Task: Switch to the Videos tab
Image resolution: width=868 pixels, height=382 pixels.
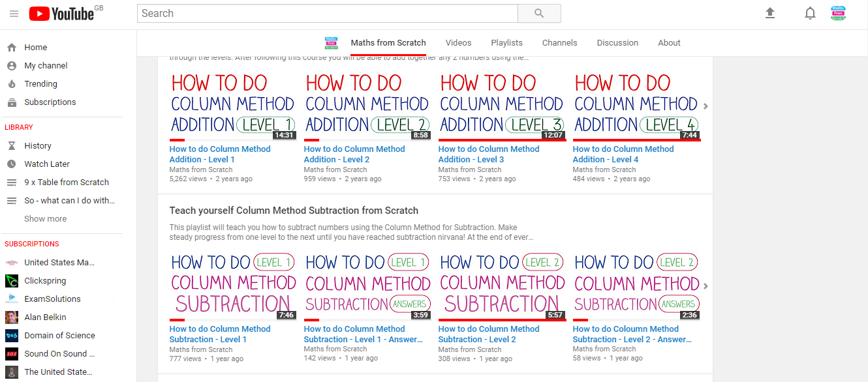Action: (x=458, y=43)
